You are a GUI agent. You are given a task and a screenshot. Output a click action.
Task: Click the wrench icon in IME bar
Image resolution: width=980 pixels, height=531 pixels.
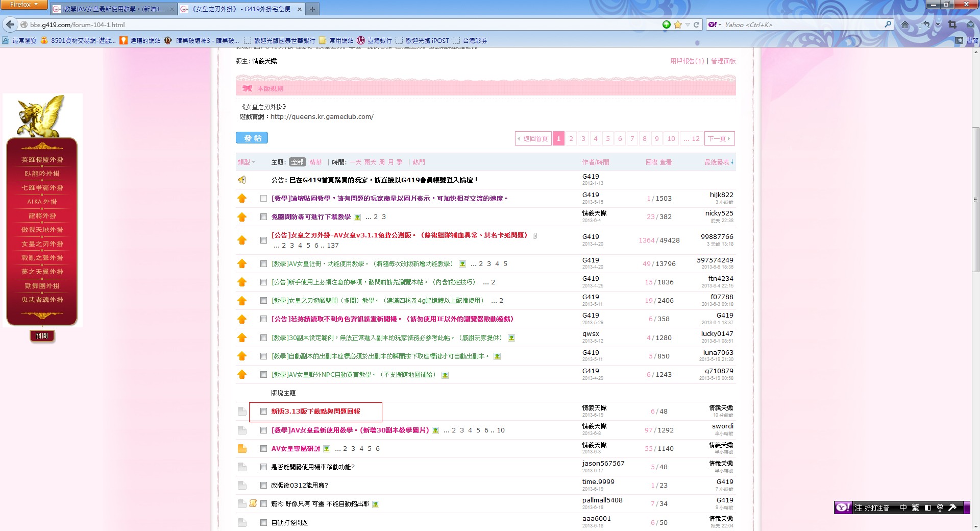(x=952, y=508)
